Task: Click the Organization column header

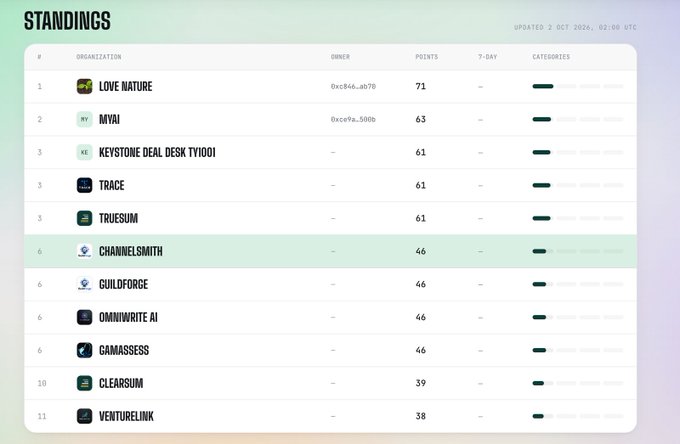Action: pyautogui.click(x=99, y=57)
